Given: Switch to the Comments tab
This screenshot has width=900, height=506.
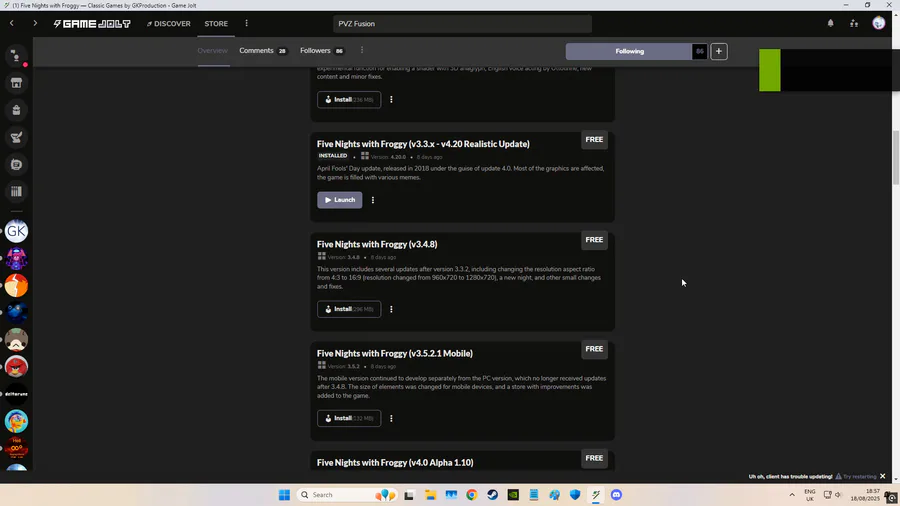Looking at the screenshot, I should tap(262, 50).
